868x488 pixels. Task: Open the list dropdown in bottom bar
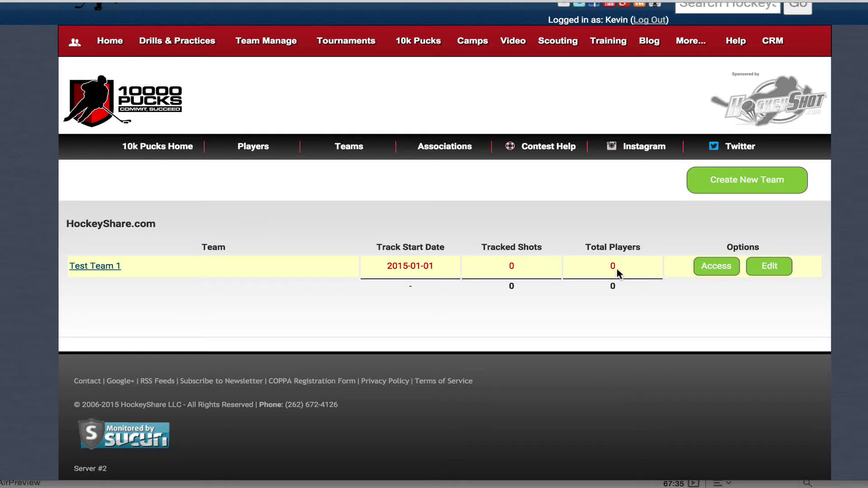(x=722, y=483)
